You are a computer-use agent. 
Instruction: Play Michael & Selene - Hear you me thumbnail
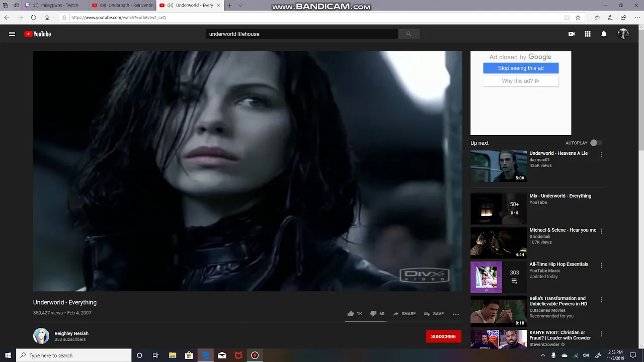499,243
